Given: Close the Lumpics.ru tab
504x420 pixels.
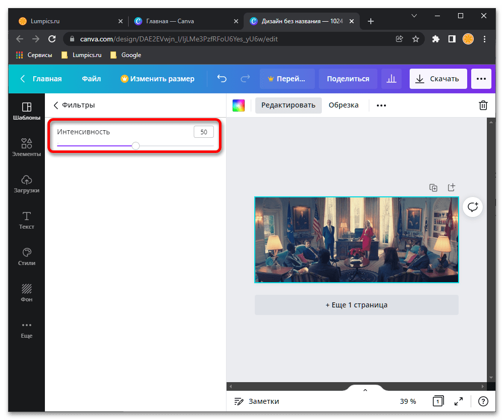Looking at the screenshot, I should point(121,21).
